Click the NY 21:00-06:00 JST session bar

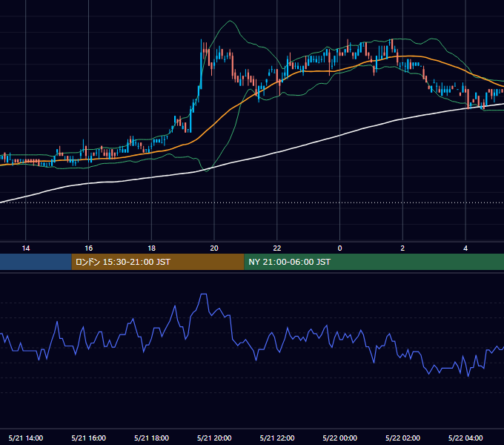click(374, 262)
